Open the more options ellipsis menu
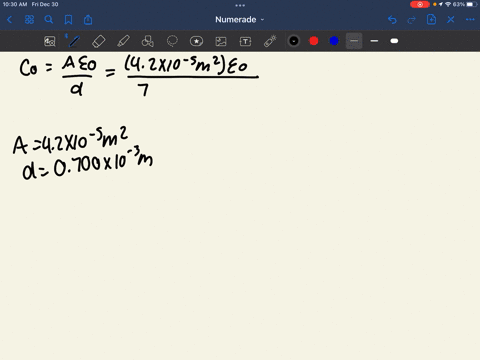The image size is (480, 360). click(470, 20)
